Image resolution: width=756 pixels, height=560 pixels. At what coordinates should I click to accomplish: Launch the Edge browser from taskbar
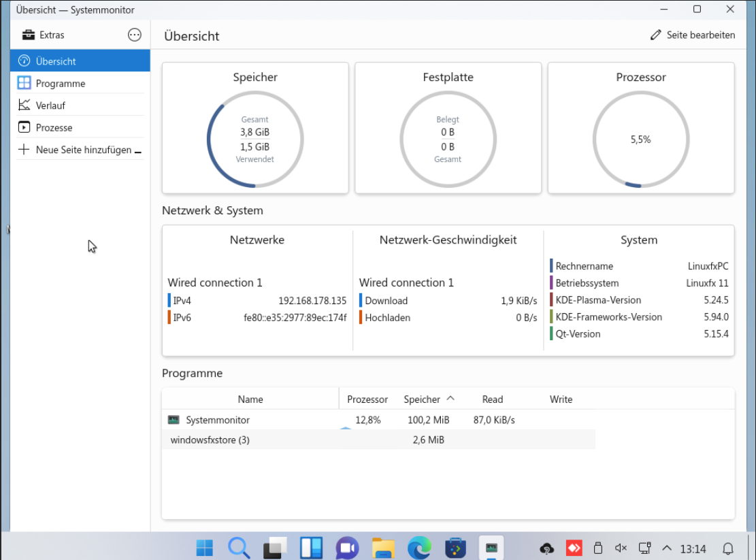(419, 548)
